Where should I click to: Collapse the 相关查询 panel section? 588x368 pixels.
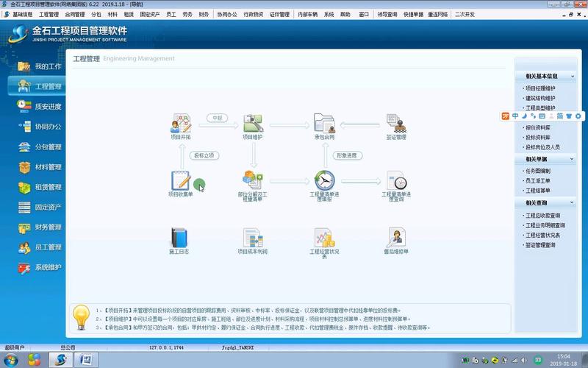pyautogui.click(x=573, y=202)
